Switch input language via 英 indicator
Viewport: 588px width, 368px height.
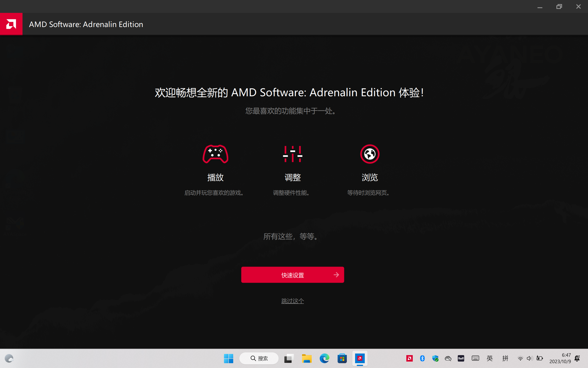point(490,358)
